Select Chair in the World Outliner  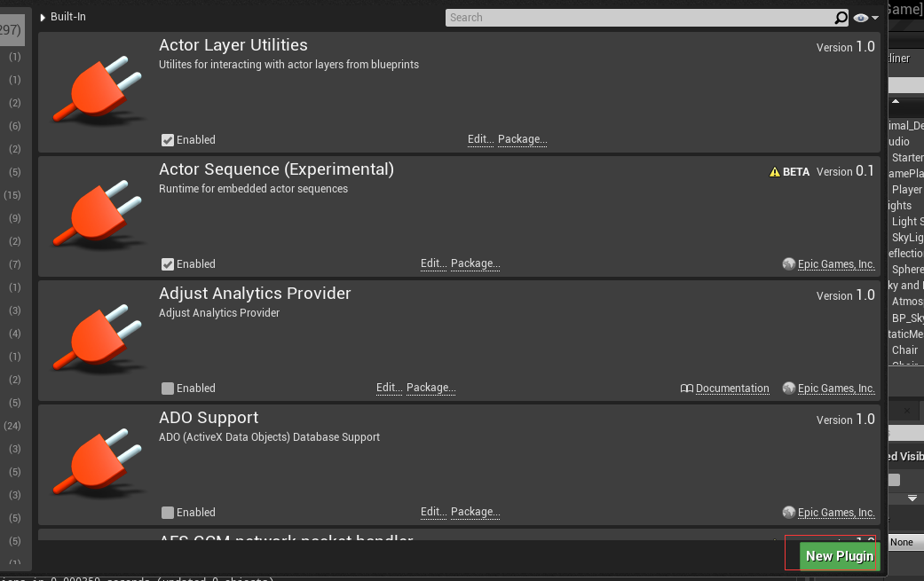[904, 349]
